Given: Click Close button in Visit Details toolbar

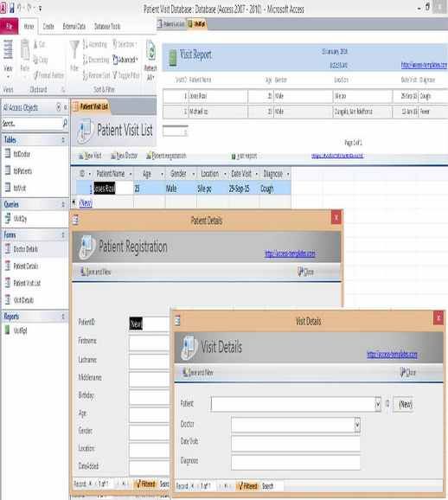Looking at the screenshot, I should tap(408, 372).
